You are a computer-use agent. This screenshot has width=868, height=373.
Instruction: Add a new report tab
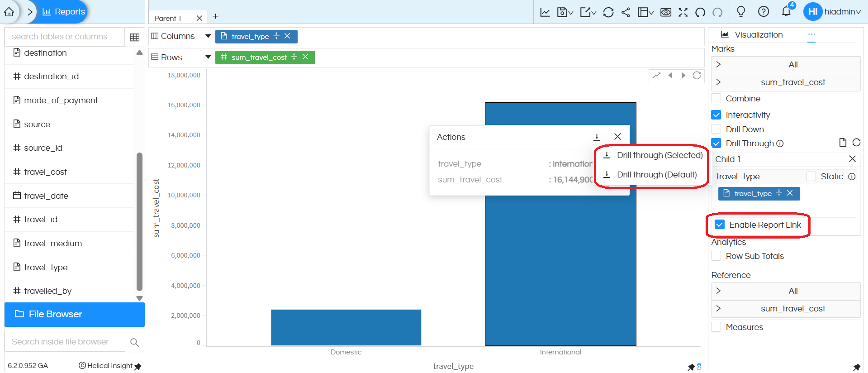click(216, 16)
